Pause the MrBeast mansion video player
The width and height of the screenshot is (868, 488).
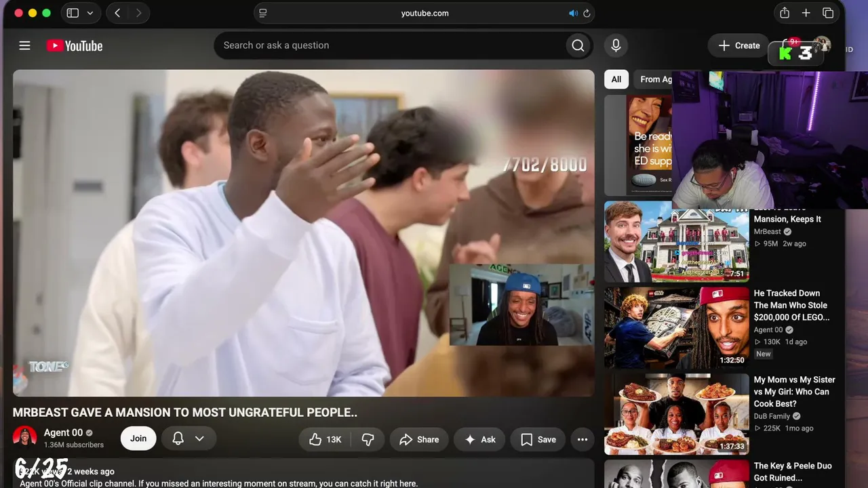(x=304, y=233)
